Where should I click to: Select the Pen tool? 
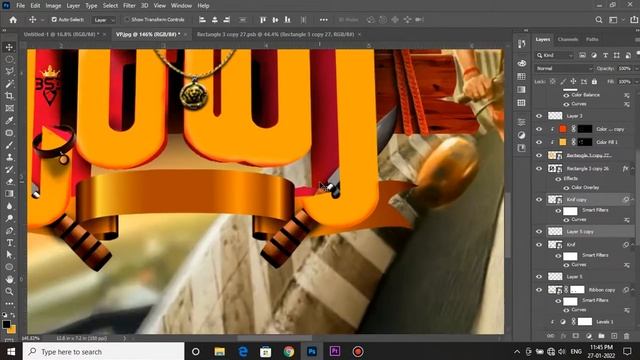point(9,231)
